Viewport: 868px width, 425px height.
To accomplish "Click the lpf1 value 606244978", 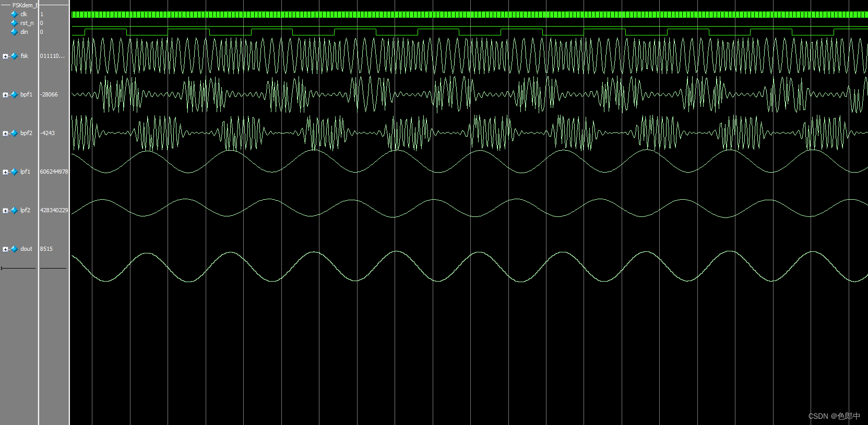I will 54,172.
